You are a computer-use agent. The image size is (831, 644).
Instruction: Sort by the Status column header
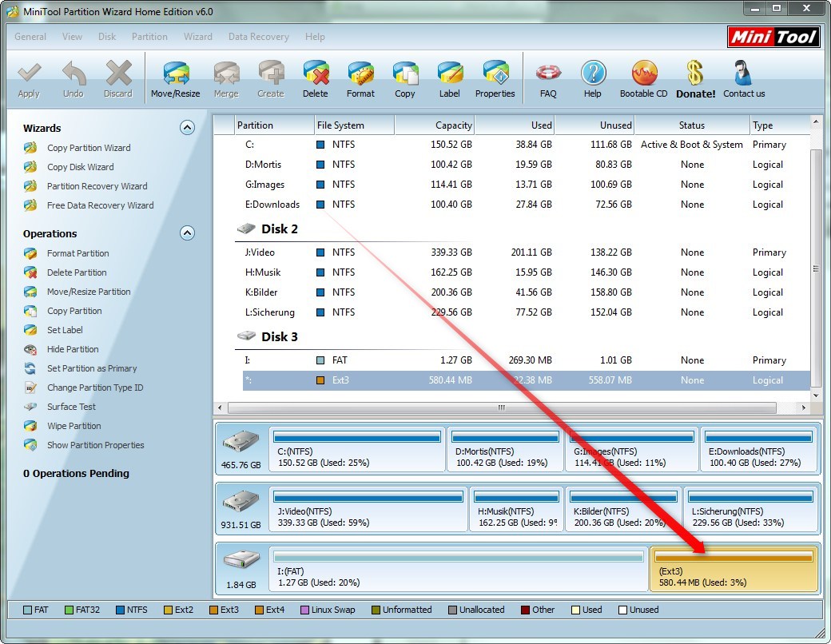click(x=692, y=125)
